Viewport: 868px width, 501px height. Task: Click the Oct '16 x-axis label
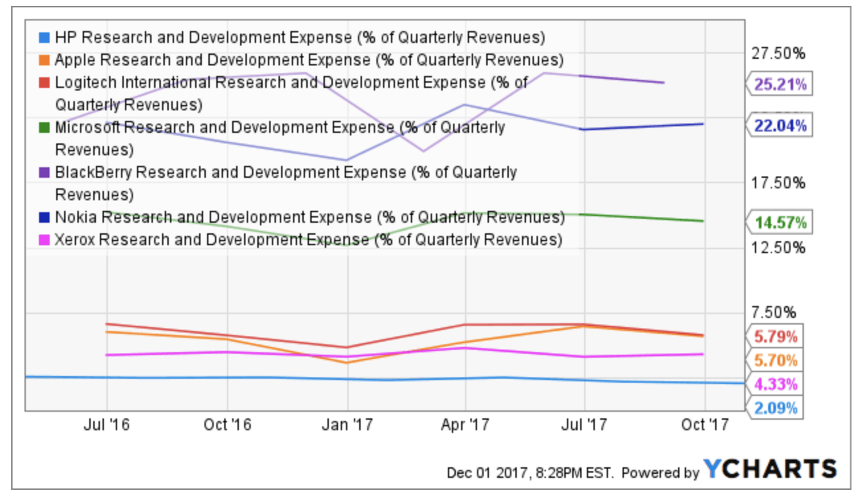[x=227, y=425]
